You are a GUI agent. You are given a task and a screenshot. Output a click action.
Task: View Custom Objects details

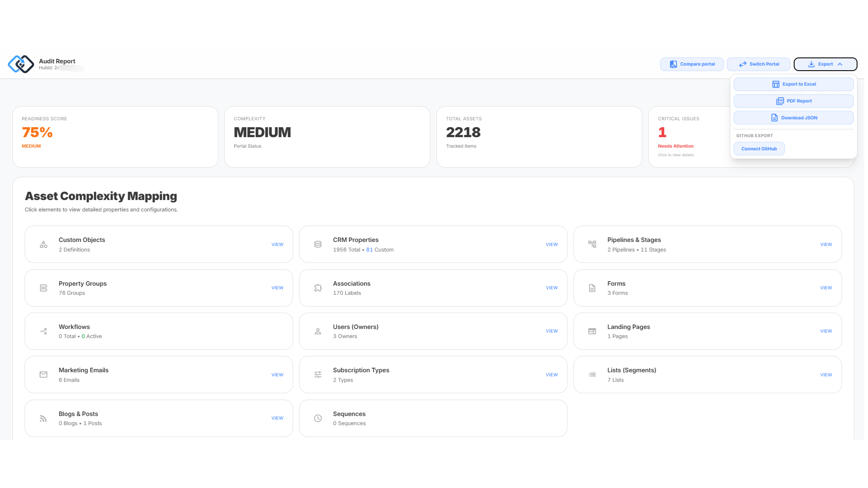point(277,245)
